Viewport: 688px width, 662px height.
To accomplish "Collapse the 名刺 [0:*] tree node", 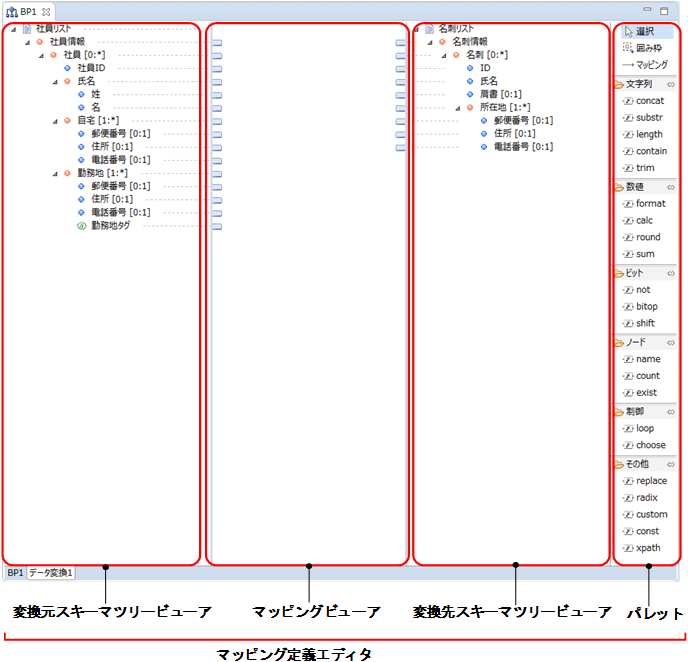I will point(444,56).
